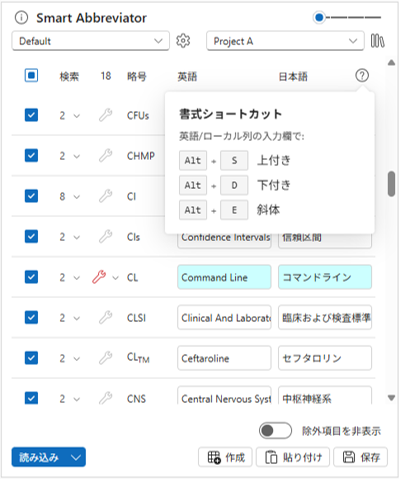Image resolution: width=399 pixels, height=479 pixels.
Task: Click the CLSI abbreviation text
Action: pos(136,318)
